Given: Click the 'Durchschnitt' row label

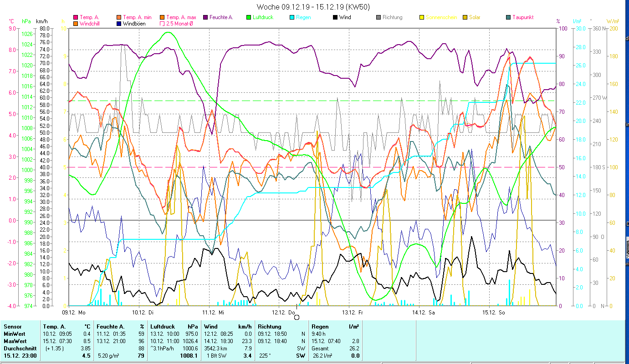Looking at the screenshot, I should [19, 349].
